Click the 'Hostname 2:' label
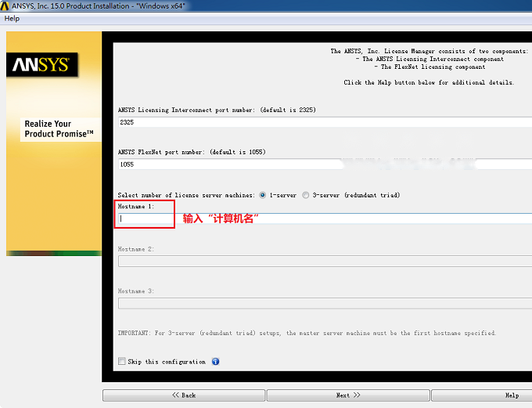The image size is (532, 408). pos(136,249)
